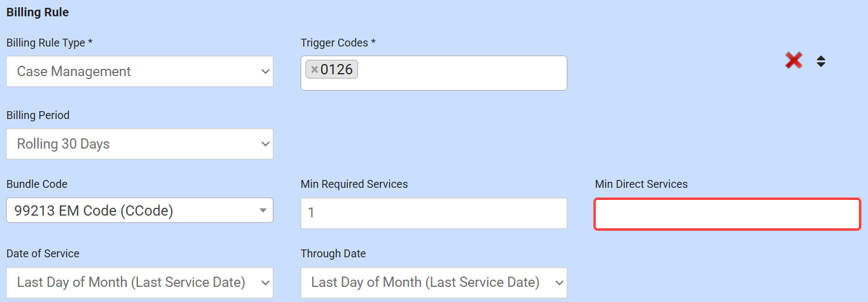This screenshot has width=868, height=302.
Task: Click the Trigger Codes label
Action: tap(338, 43)
